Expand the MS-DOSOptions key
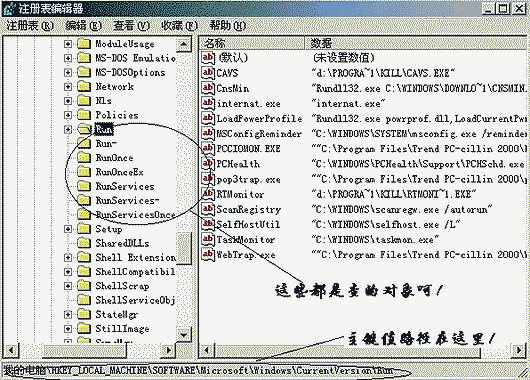Image resolution: width=530 pixels, height=380 pixels. [x=68, y=72]
